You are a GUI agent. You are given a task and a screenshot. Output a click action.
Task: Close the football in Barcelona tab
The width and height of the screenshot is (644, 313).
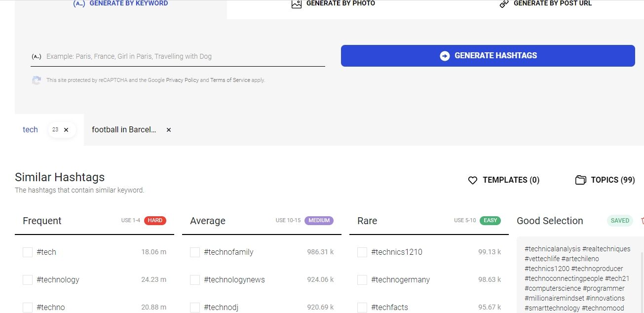pyautogui.click(x=169, y=130)
